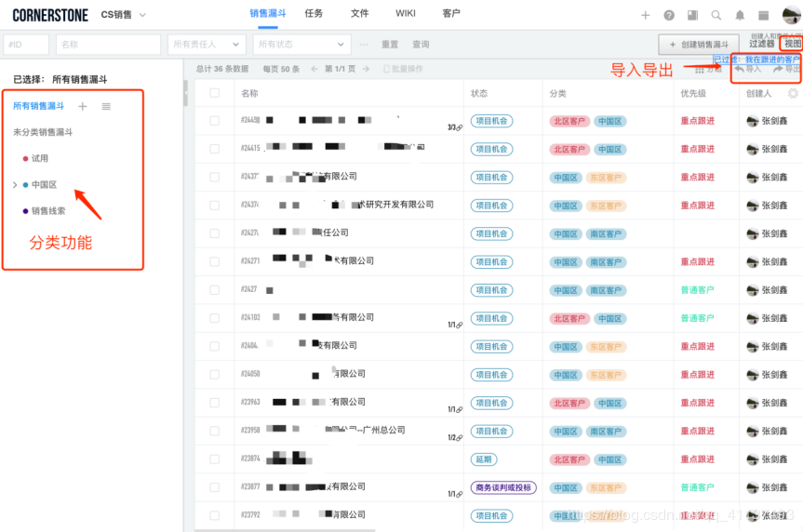
Task: Open the notifications bell icon
Action: point(740,16)
